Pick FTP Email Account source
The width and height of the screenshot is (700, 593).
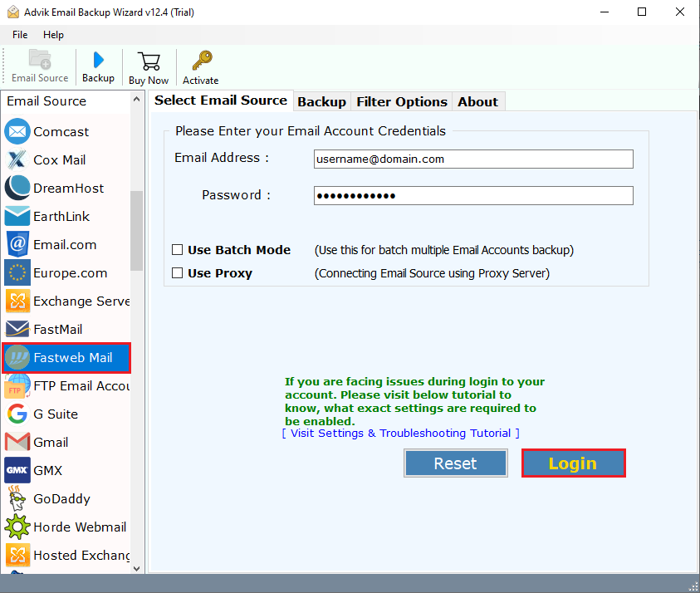click(66, 386)
